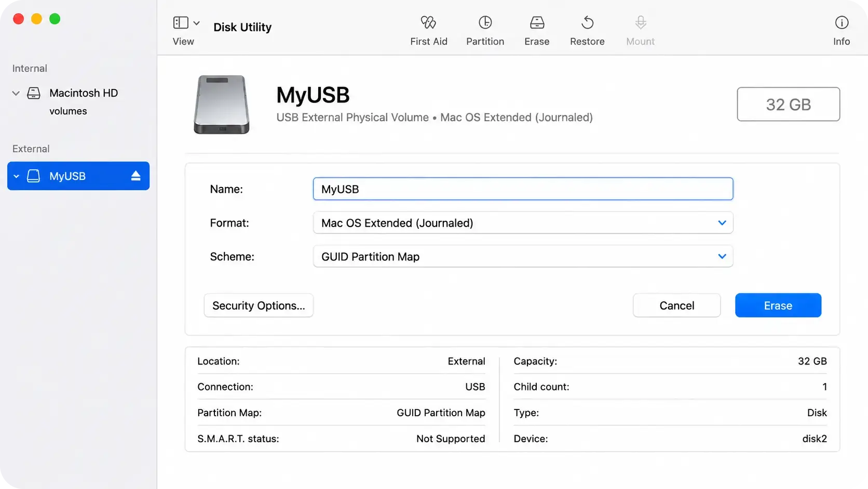Click 'GUID Partition Map' info value

(441, 413)
